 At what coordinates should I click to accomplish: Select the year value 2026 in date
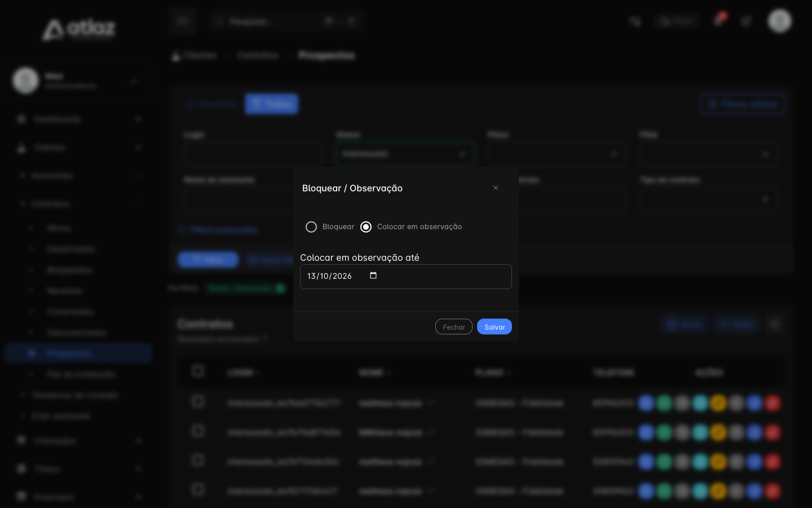coord(342,276)
